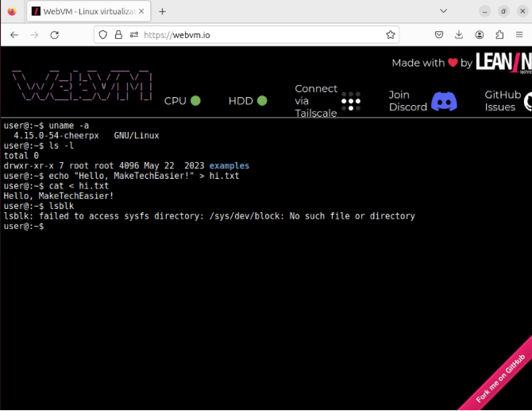Click the CPU label

point(175,101)
